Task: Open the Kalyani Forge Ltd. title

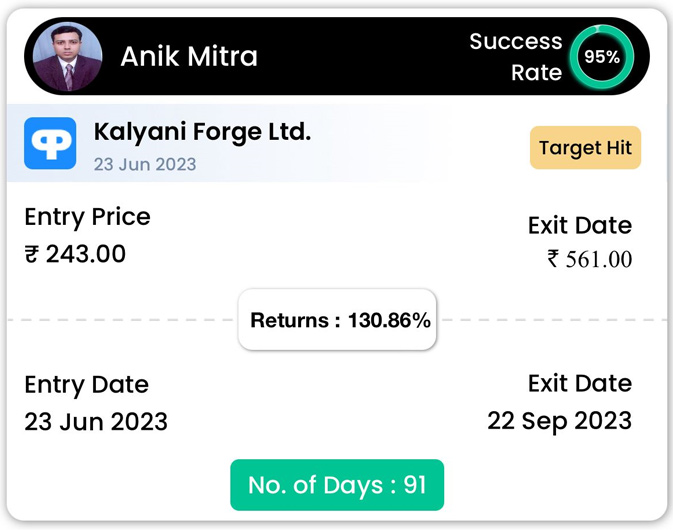Action: coord(202,132)
